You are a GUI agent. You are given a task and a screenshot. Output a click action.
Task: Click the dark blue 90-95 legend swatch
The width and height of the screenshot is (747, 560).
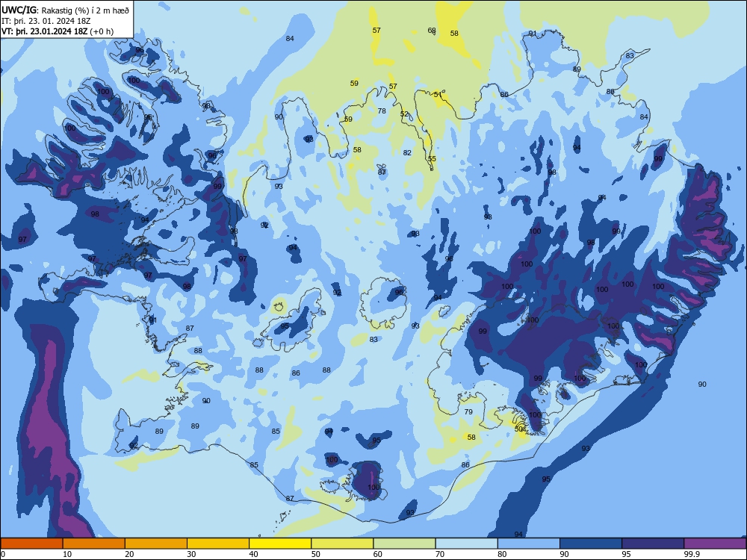591,544
